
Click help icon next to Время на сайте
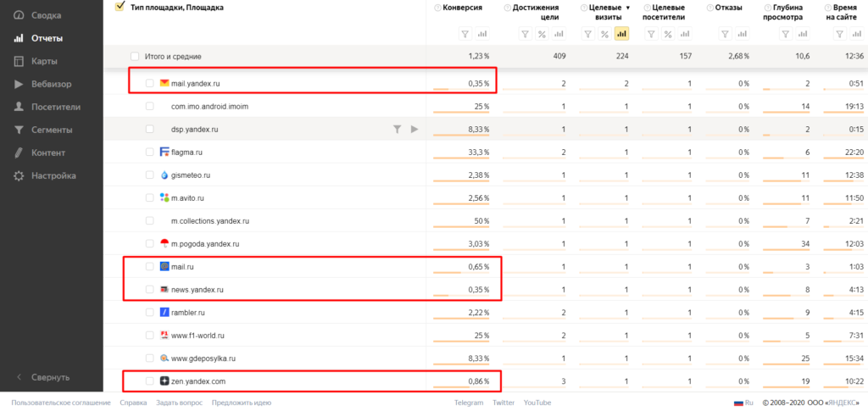826,8
